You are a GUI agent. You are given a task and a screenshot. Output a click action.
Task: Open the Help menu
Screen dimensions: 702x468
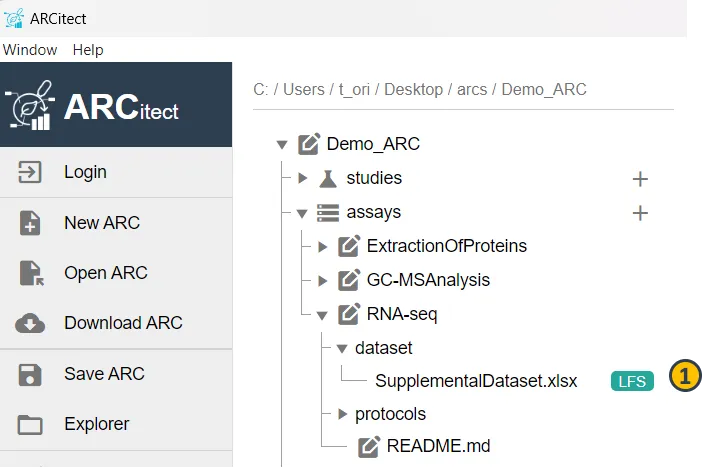88,50
